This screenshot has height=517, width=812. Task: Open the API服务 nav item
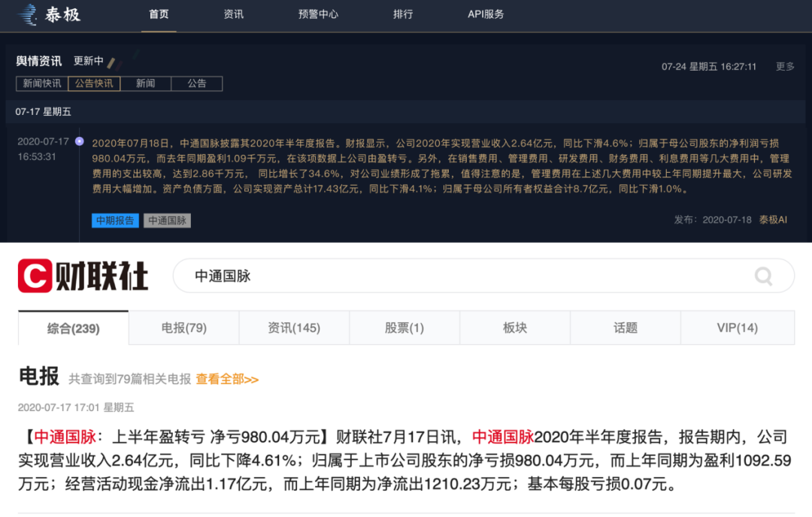pos(486,14)
